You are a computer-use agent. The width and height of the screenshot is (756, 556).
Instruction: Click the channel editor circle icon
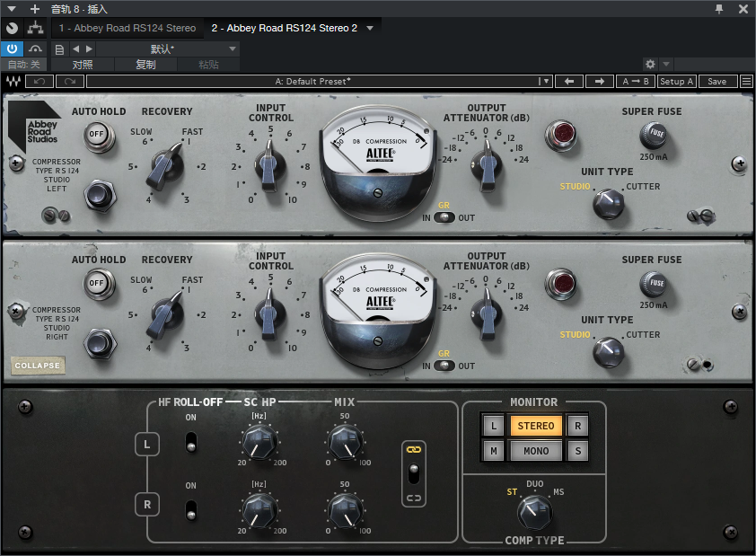(12, 28)
